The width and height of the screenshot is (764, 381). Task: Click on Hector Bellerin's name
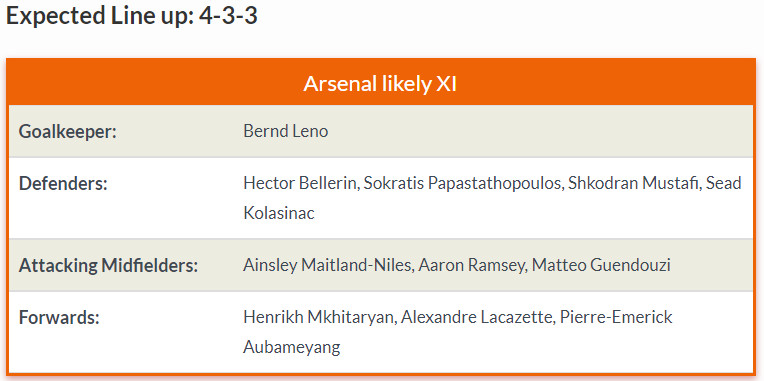coord(300,184)
